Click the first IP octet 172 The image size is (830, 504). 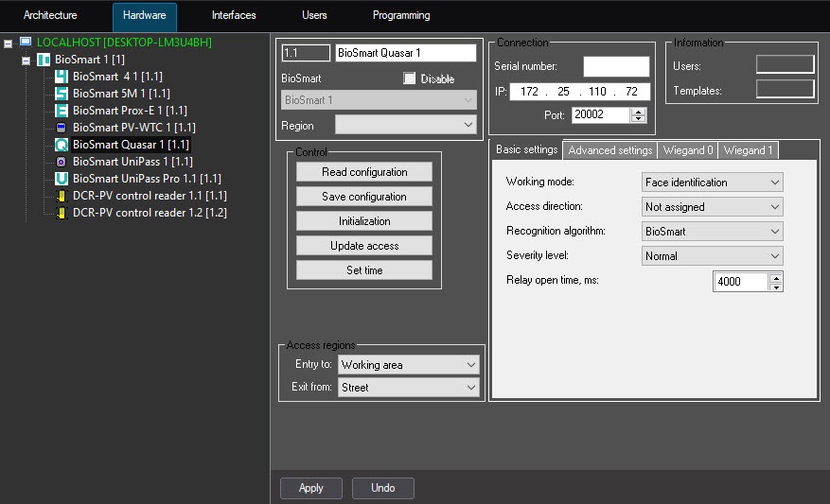[529, 92]
